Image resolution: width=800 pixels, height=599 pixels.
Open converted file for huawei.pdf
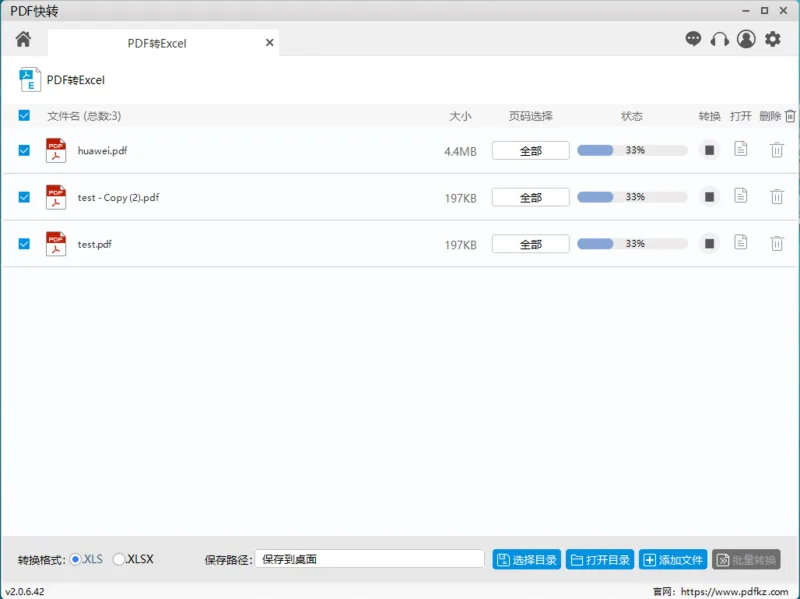pyautogui.click(x=740, y=149)
